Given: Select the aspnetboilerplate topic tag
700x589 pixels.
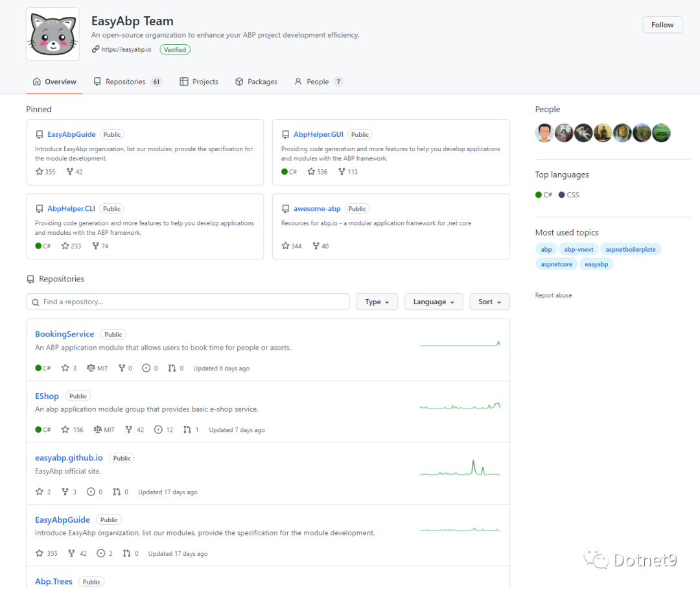Looking at the screenshot, I should (x=631, y=249).
